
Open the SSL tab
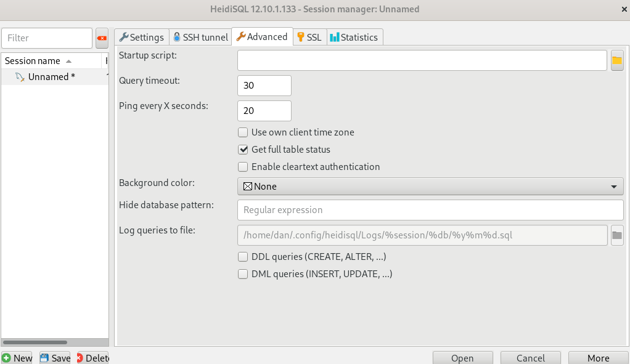[310, 38]
